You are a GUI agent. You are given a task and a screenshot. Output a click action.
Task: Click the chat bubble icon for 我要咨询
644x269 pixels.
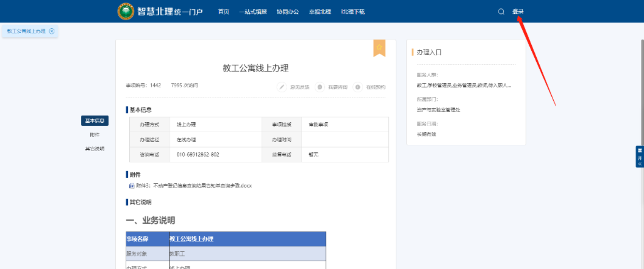(320, 87)
